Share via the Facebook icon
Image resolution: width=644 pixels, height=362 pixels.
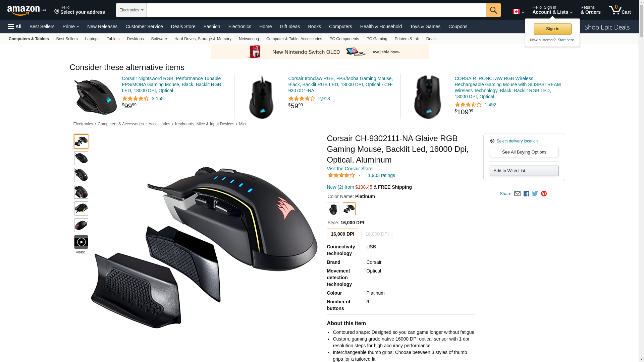pyautogui.click(x=526, y=194)
